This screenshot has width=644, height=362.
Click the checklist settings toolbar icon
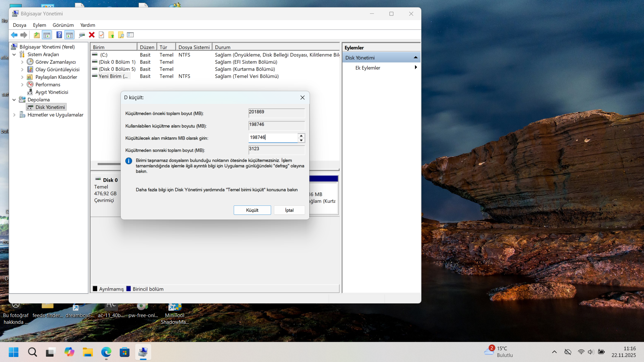130,35
